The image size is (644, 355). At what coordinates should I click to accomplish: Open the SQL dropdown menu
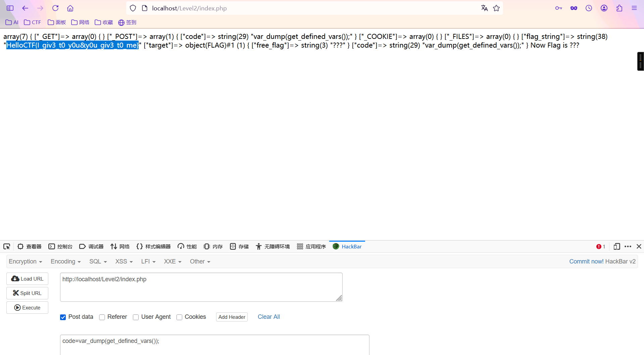[x=98, y=261]
